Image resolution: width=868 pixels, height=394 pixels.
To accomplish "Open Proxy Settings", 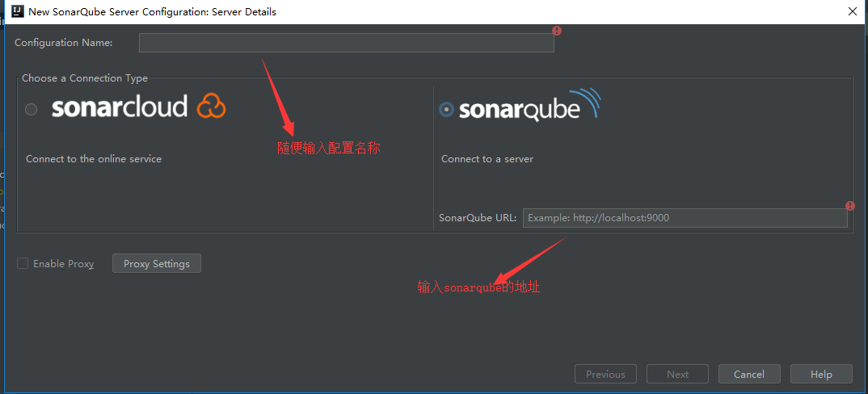I will [x=157, y=263].
